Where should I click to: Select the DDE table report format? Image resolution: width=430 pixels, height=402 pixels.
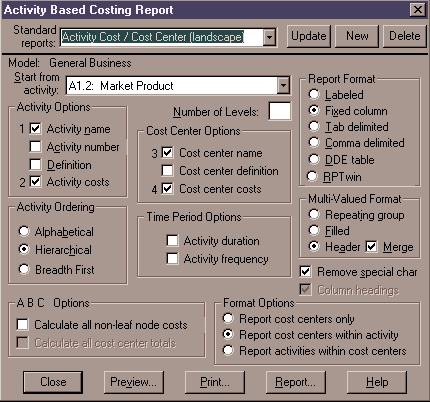click(x=314, y=159)
